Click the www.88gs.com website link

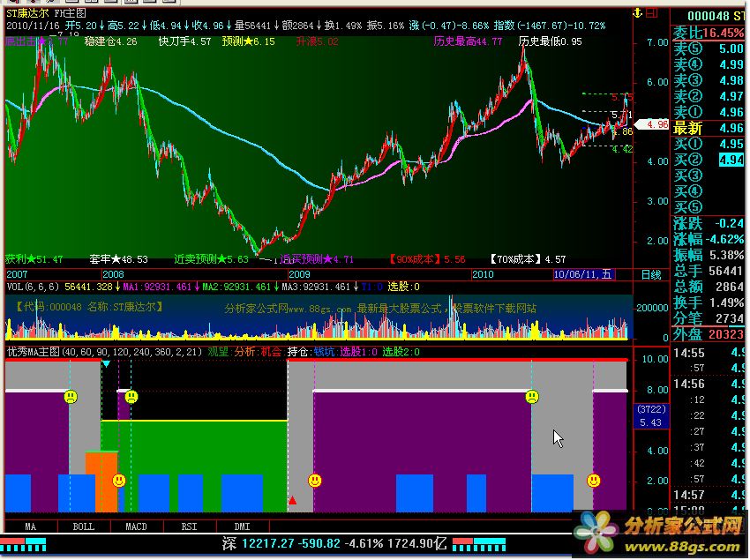682,547
